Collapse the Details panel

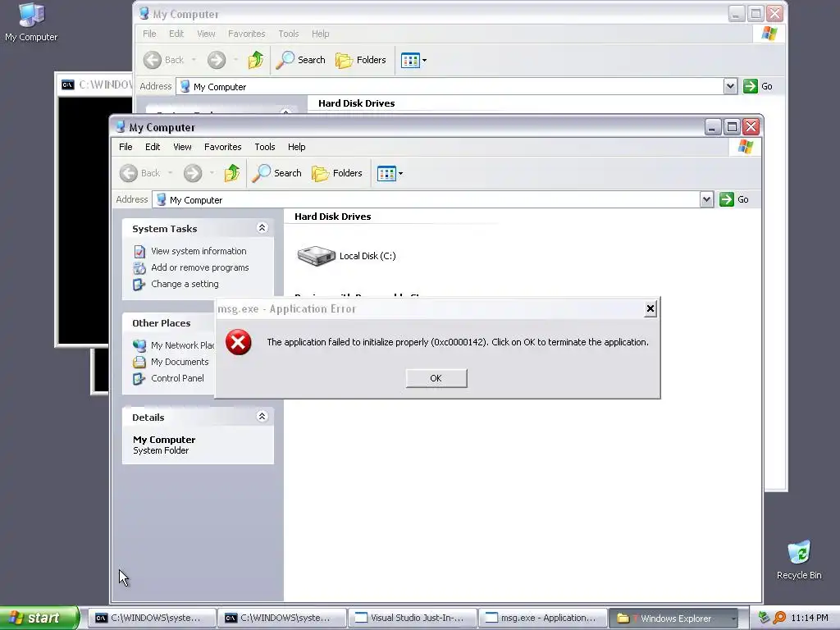[x=262, y=417]
